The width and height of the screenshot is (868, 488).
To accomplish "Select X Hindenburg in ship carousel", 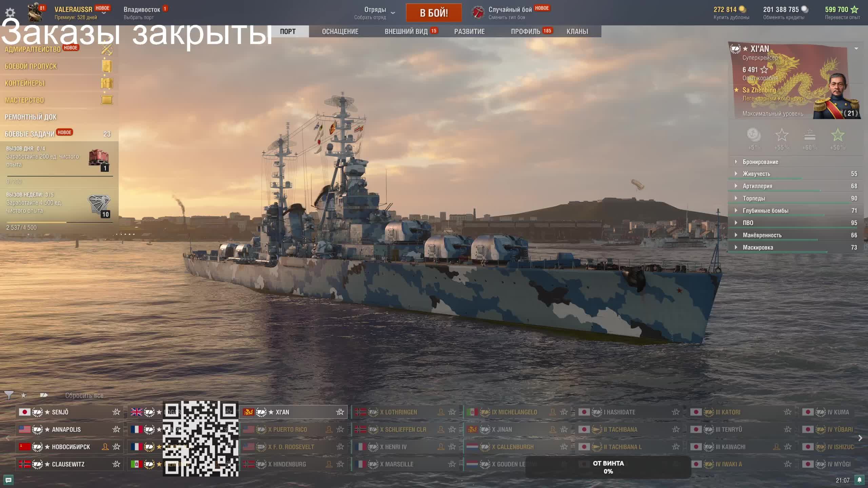I will 287,464.
